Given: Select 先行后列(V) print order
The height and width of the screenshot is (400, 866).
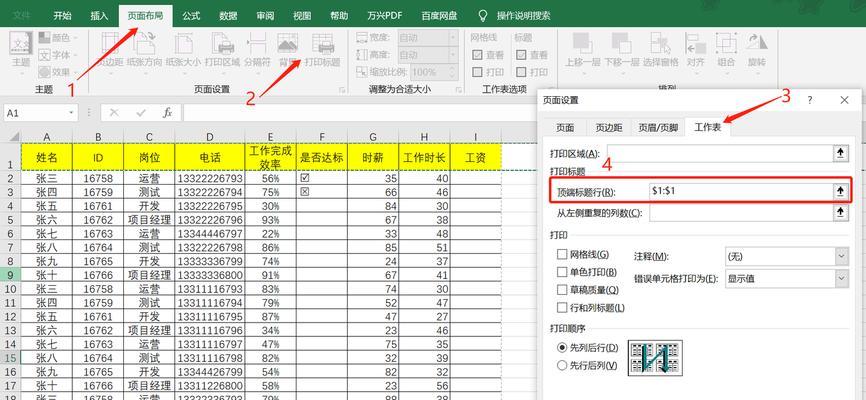Looking at the screenshot, I should click(x=562, y=365).
